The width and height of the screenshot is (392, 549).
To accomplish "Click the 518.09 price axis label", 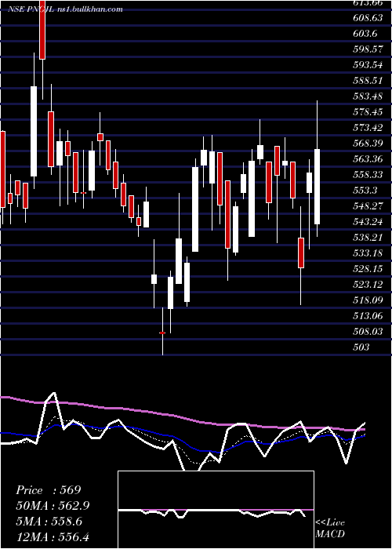I will [368, 300].
